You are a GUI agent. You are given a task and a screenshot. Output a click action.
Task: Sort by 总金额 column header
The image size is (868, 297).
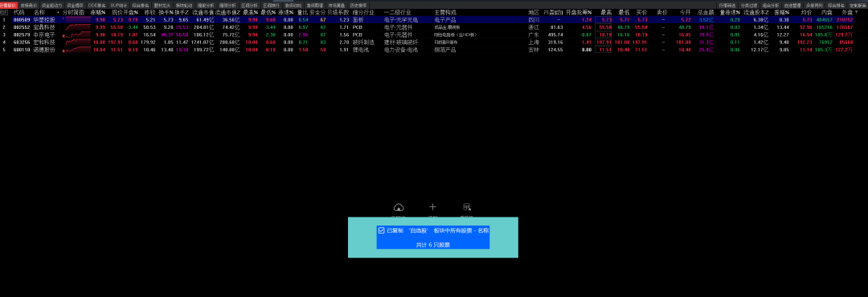(x=706, y=11)
